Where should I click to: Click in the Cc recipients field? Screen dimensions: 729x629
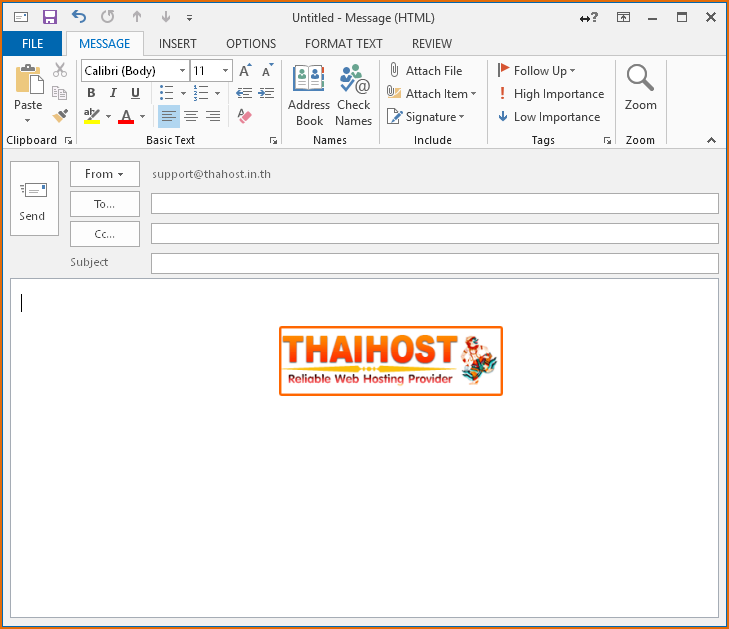[x=435, y=233]
